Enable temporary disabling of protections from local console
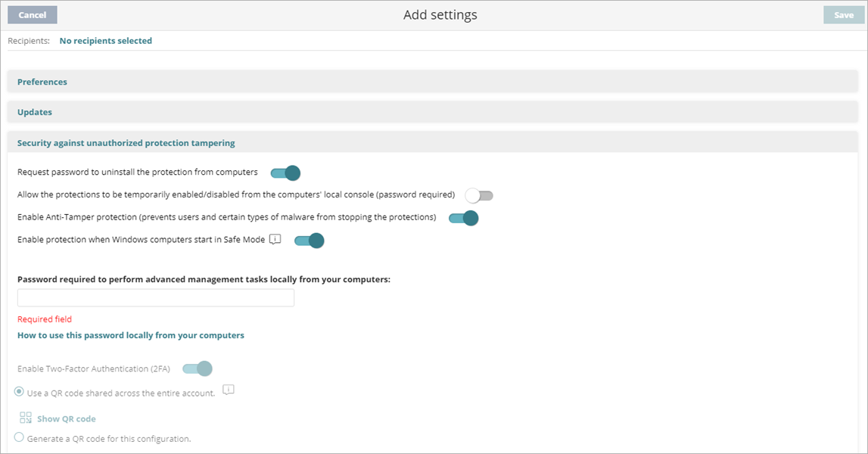 pos(478,194)
